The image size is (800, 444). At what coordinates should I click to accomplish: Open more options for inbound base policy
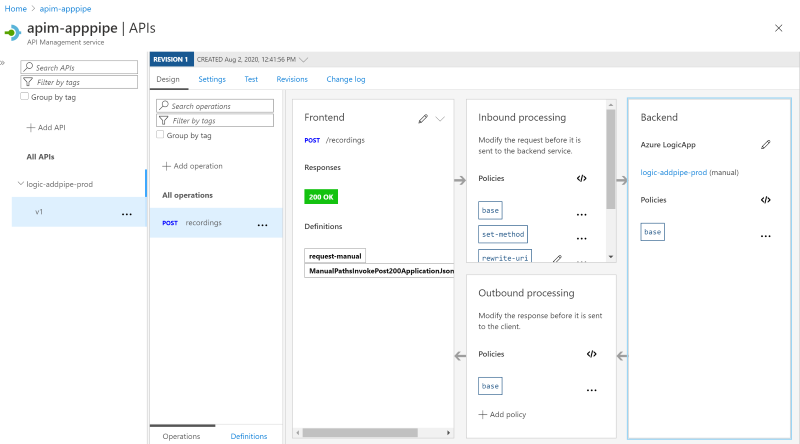[582, 214]
